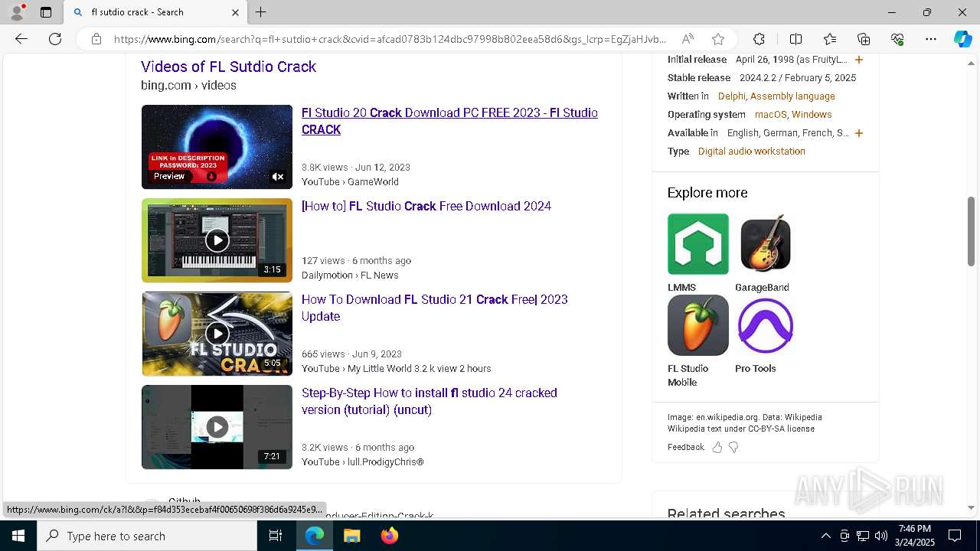Expand Initial release plus icon
This screenshot has height=551, width=980.
click(859, 60)
